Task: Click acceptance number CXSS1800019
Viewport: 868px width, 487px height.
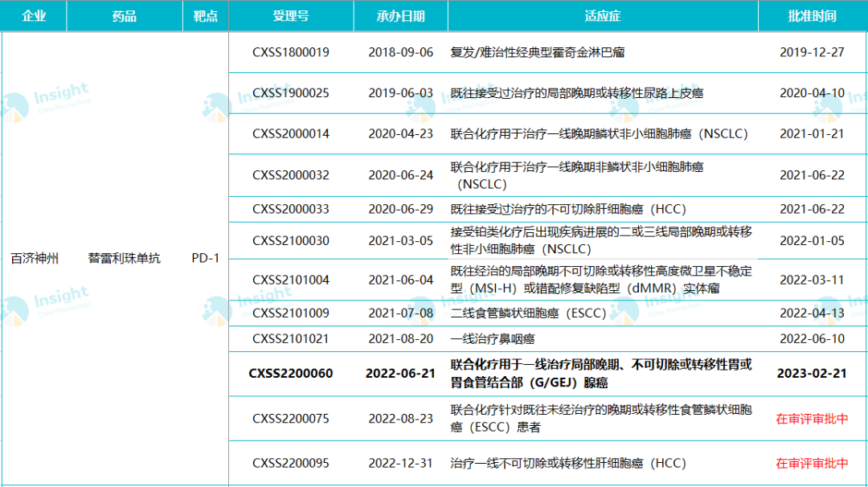Action: pos(290,52)
